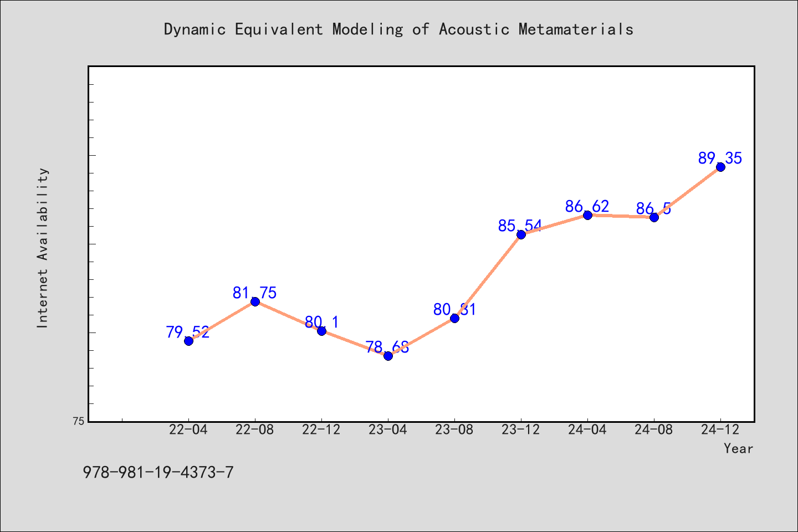Select the data point labeled 80.1
Image resolution: width=798 pixels, height=532 pixels.
click(x=321, y=331)
